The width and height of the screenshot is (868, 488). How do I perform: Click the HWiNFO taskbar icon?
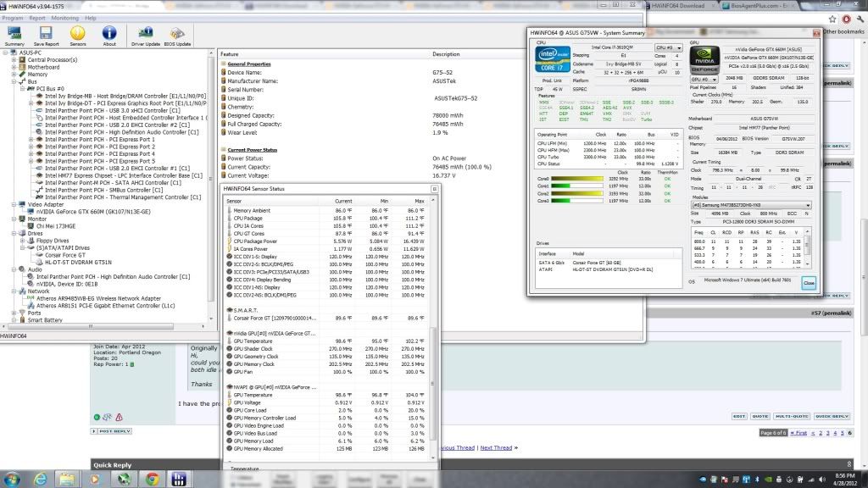coord(178,480)
